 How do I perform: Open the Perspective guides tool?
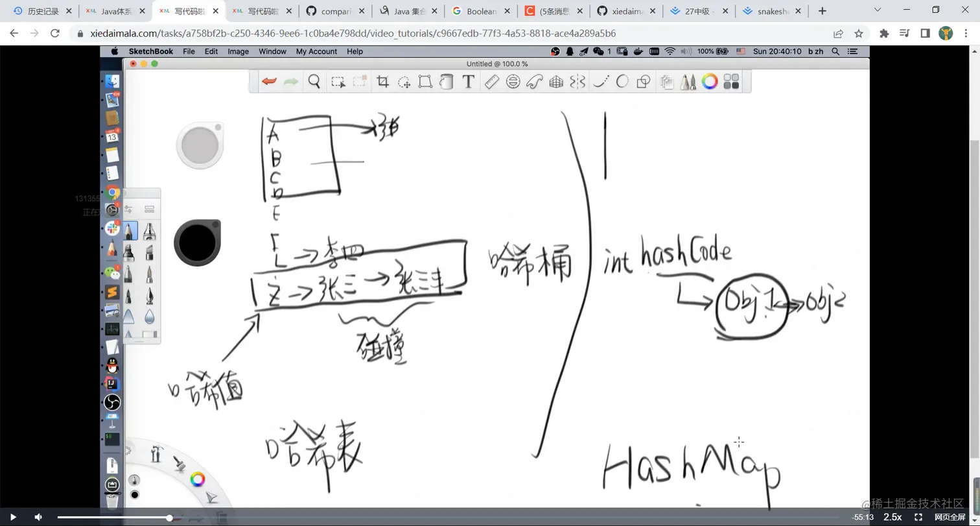coord(555,82)
